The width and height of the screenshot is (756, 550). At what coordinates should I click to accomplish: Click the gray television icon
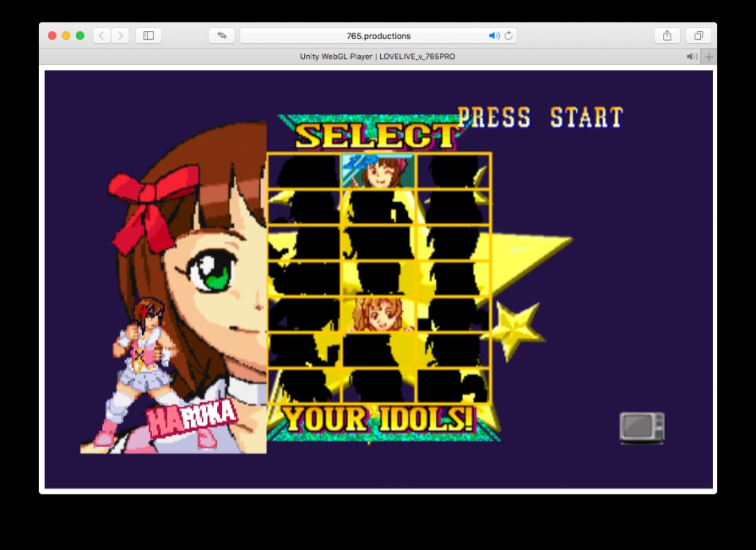coord(642,428)
